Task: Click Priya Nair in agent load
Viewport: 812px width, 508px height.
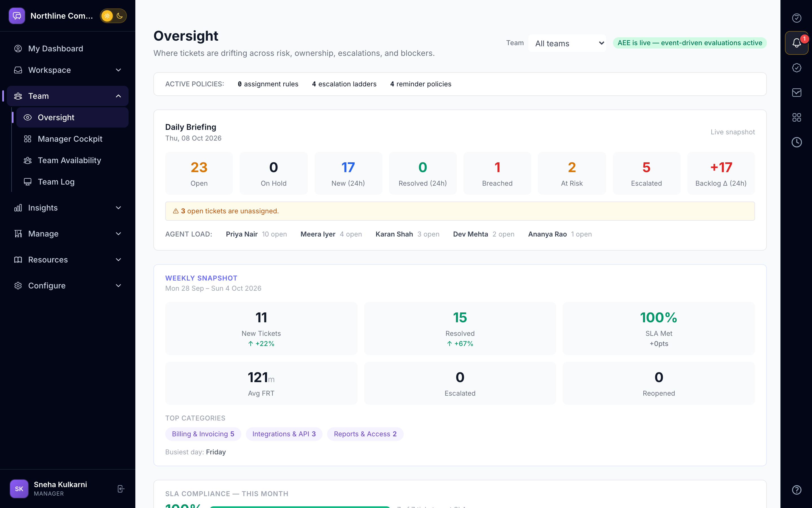Action: click(x=242, y=234)
